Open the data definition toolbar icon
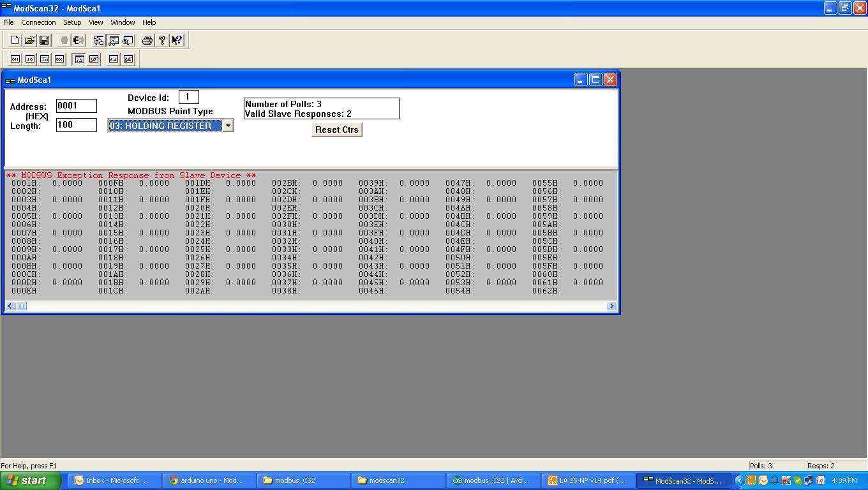 coord(98,40)
